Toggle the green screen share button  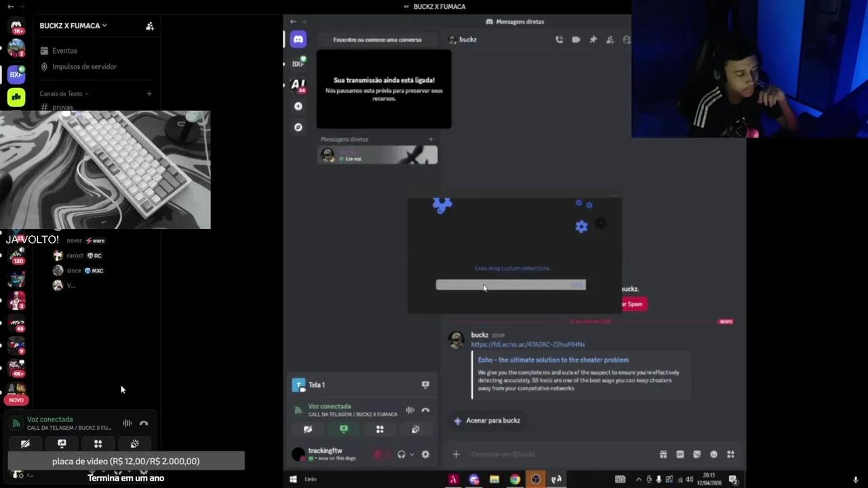(x=344, y=429)
